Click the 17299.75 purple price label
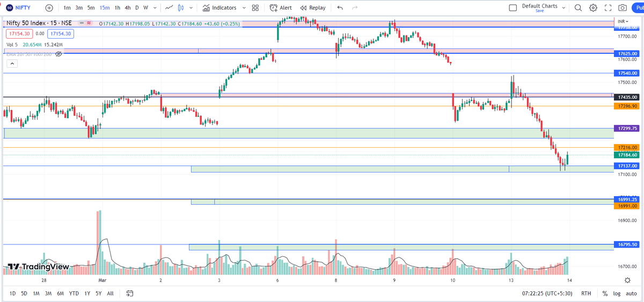 coord(627,129)
